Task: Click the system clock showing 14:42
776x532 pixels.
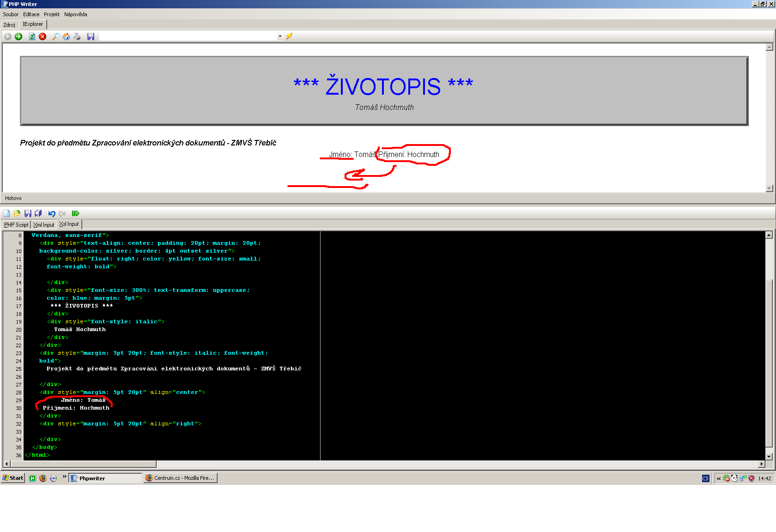Action: (764, 478)
